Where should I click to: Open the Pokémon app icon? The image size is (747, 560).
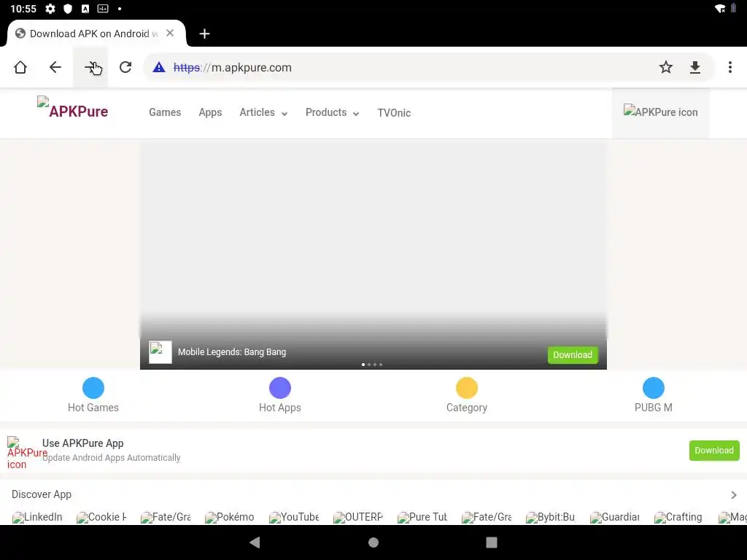[x=230, y=517]
